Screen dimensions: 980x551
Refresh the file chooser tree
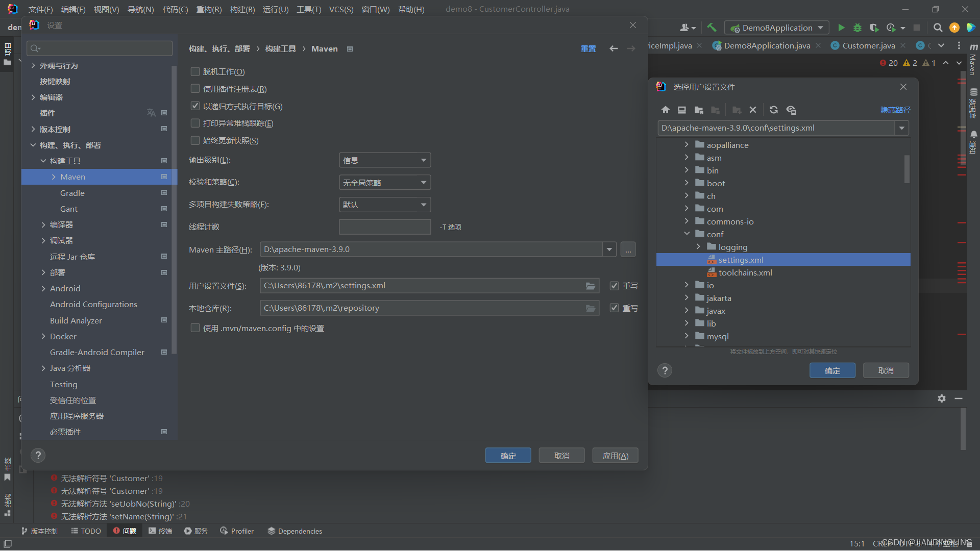pyautogui.click(x=774, y=110)
